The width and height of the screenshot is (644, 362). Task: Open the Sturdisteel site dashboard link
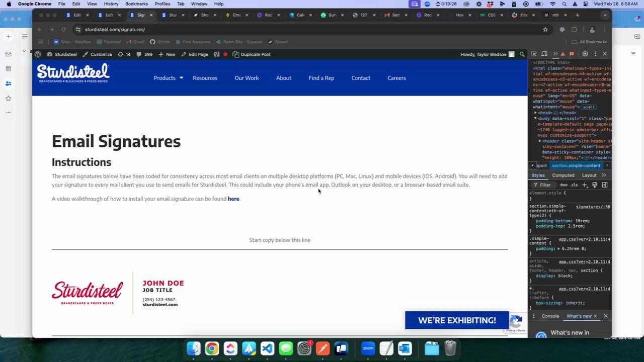[x=62, y=54]
